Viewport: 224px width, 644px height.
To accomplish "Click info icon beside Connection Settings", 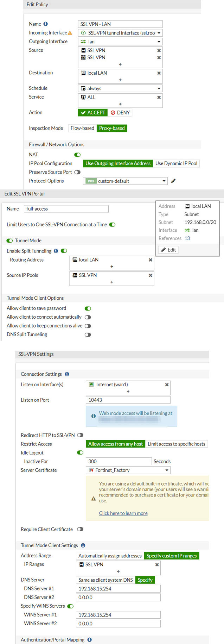I will pos(67,374).
